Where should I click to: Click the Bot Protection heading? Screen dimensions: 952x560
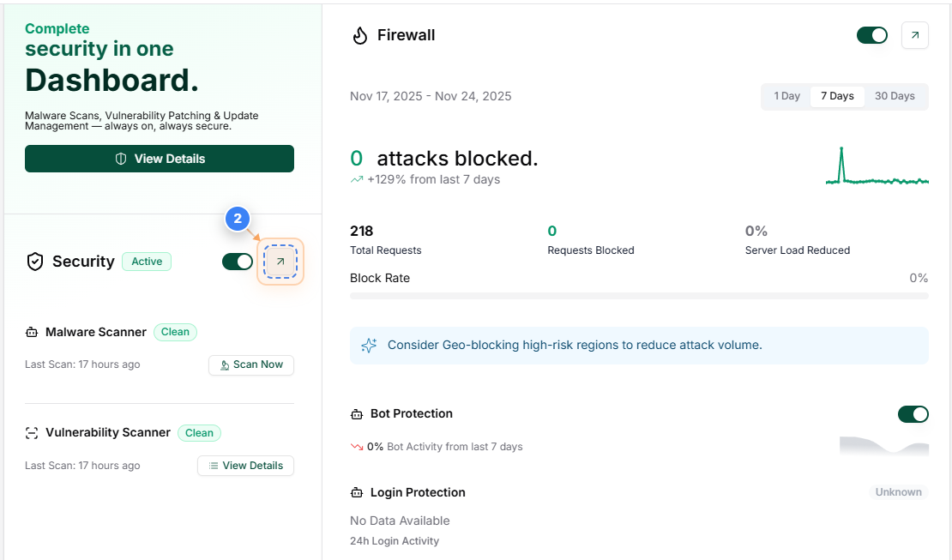click(x=412, y=413)
